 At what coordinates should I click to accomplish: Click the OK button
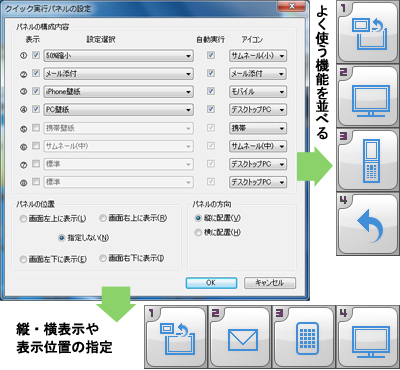(x=211, y=283)
